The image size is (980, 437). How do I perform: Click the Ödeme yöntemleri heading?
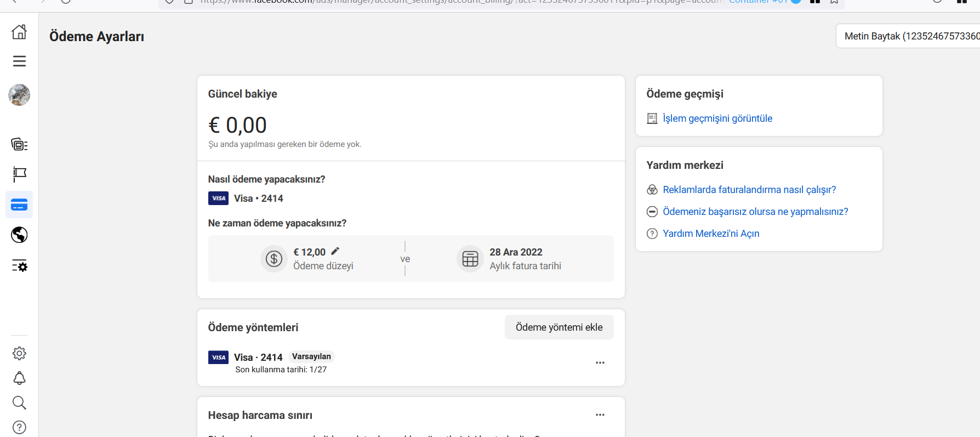pyautogui.click(x=253, y=327)
